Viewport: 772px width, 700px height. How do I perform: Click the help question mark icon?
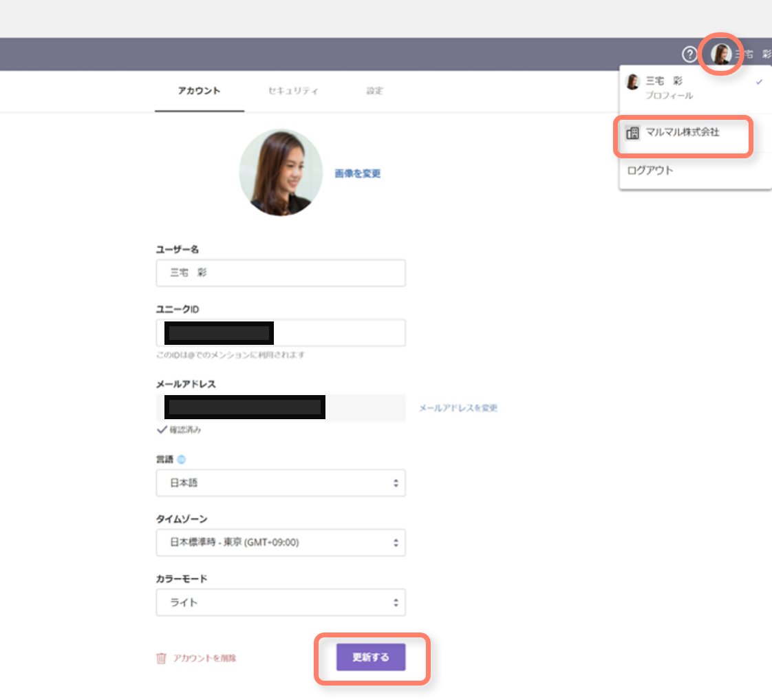tap(689, 54)
